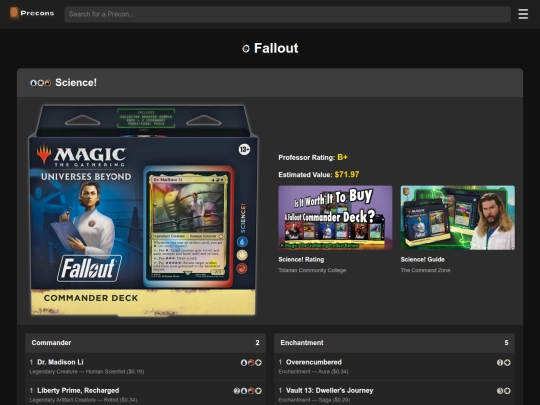Click Enchantment — Saga ($0.20) text
The width and height of the screenshot is (540, 405).
314,400
